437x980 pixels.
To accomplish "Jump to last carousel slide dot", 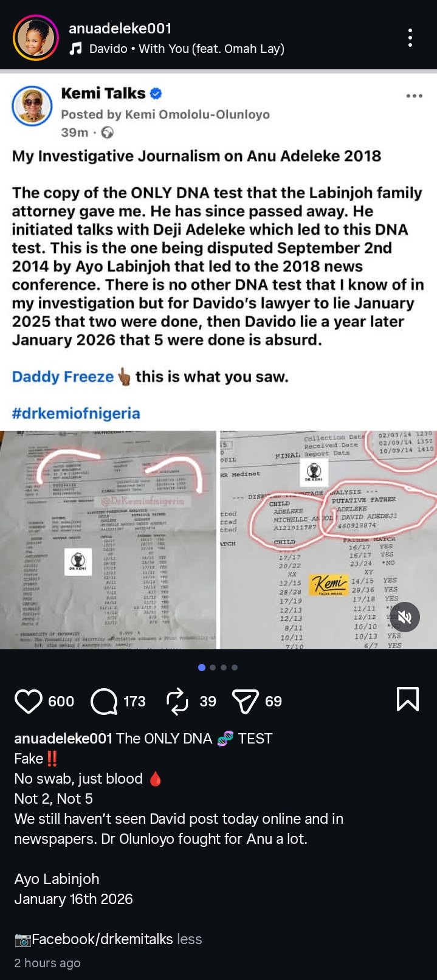I will coord(235,668).
